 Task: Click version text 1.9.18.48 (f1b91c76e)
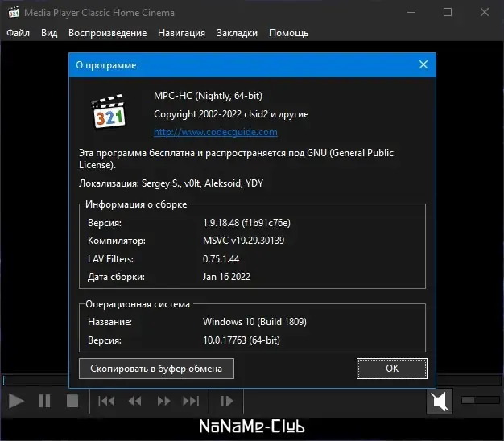point(246,223)
